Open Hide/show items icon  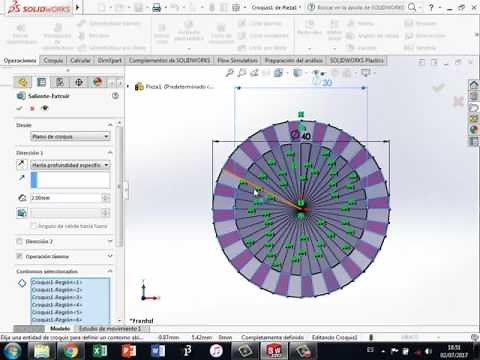pos(316,73)
